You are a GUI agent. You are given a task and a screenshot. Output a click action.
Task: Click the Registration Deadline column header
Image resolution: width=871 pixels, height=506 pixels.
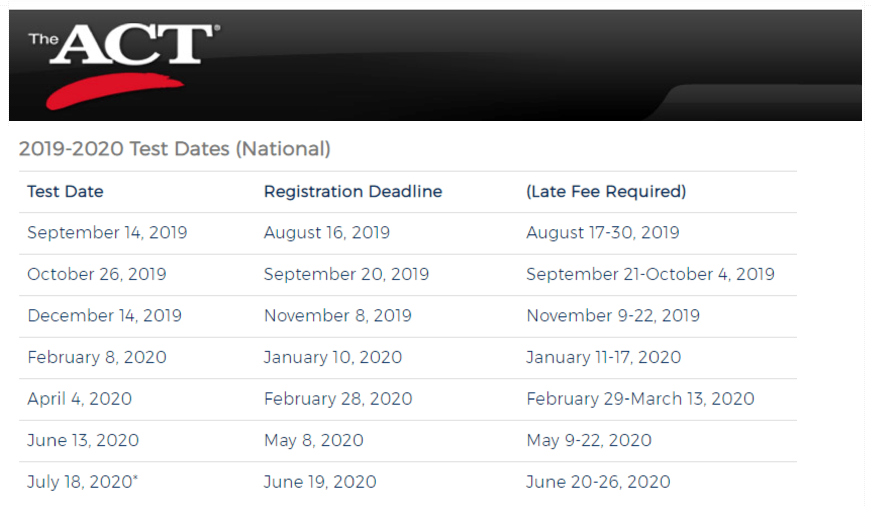pyautogui.click(x=353, y=192)
